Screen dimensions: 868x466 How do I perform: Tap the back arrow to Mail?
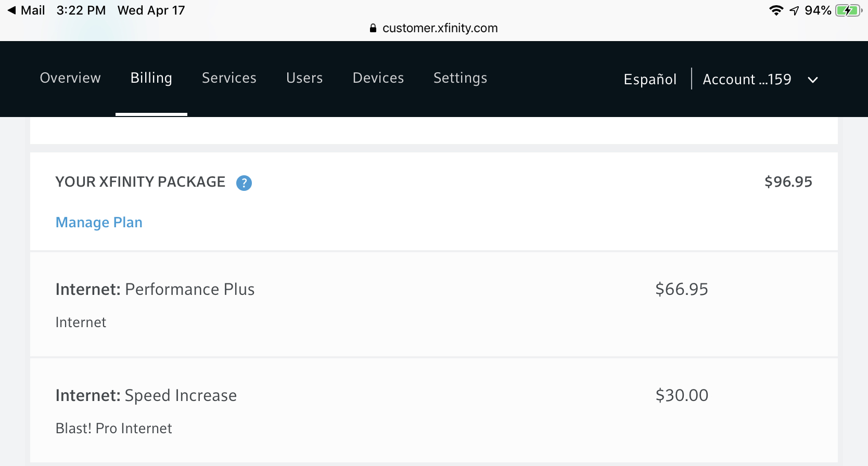tap(11, 10)
